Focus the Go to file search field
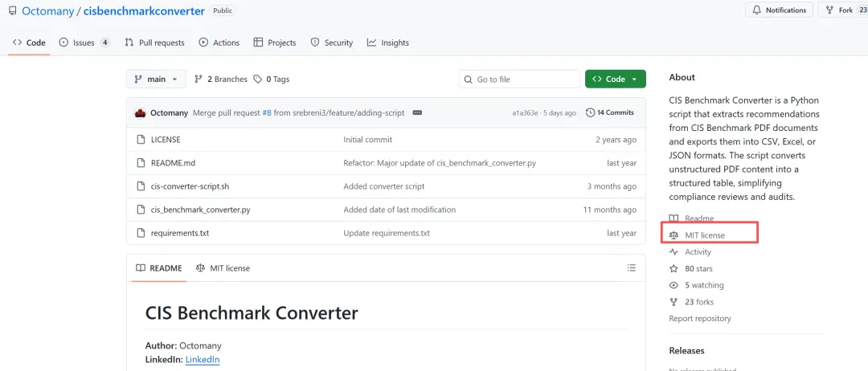 point(519,79)
